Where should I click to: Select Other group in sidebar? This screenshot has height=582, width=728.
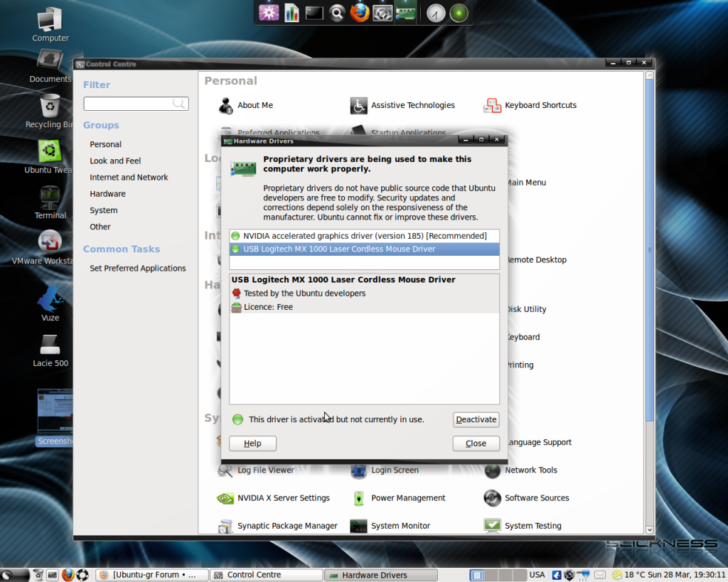(x=100, y=227)
